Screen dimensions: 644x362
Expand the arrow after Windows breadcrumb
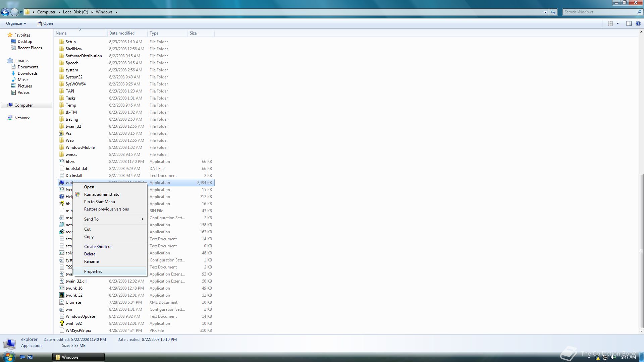(x=116, y=12)
